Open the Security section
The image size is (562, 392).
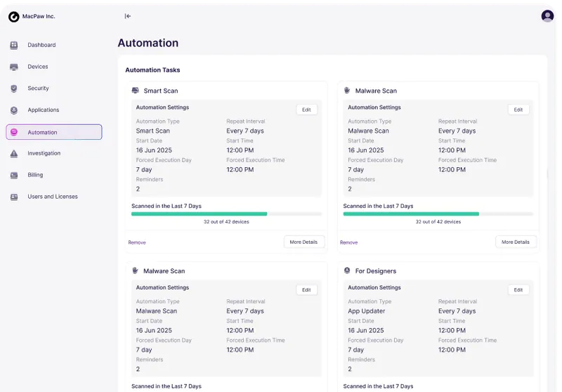pos(38,88)
